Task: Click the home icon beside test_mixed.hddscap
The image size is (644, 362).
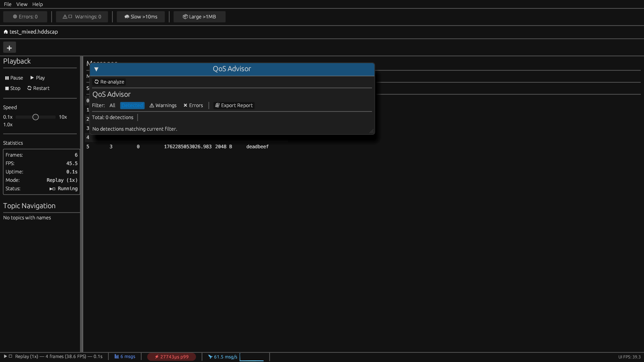Action: click(5, 32)
